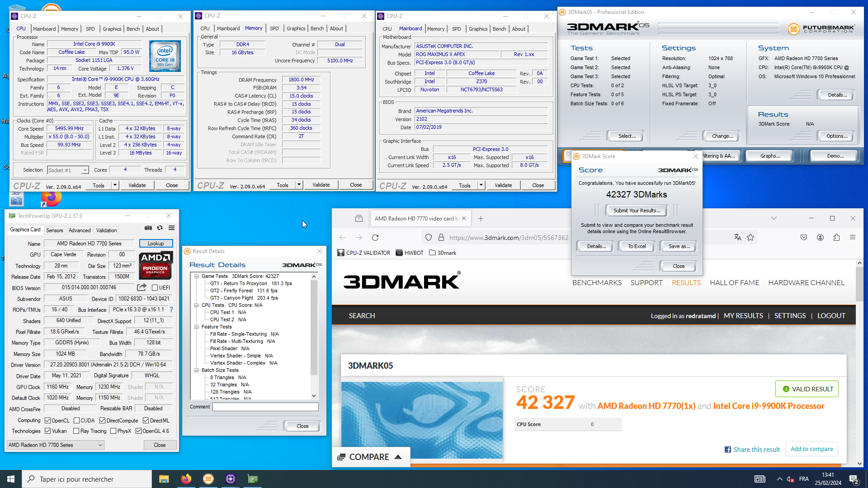This screenshot has height=488, width=868.
Task: Close the AMD Radeon HD 7770 browser tab
Action: pos(463,218)
